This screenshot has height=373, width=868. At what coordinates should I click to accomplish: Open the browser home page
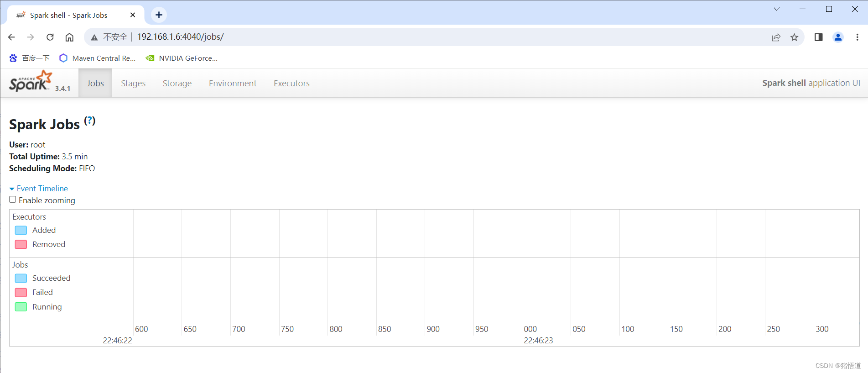click(69, 37)
